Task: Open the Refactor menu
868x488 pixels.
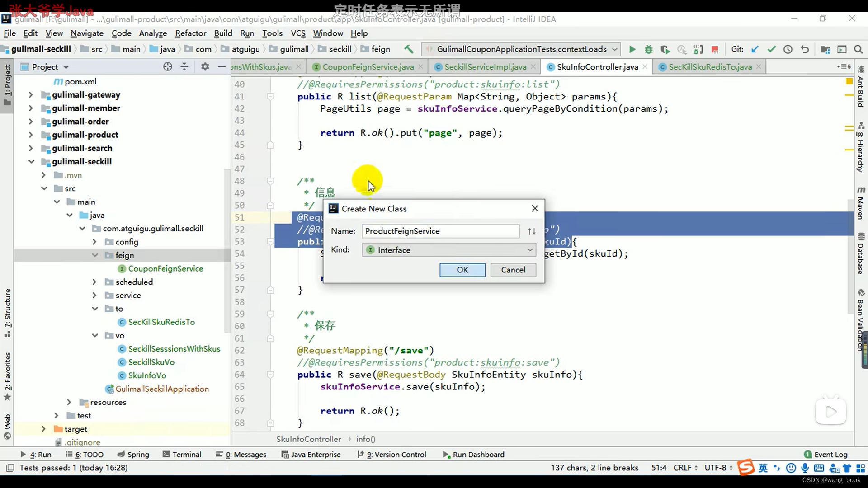Action: [190, 33]
